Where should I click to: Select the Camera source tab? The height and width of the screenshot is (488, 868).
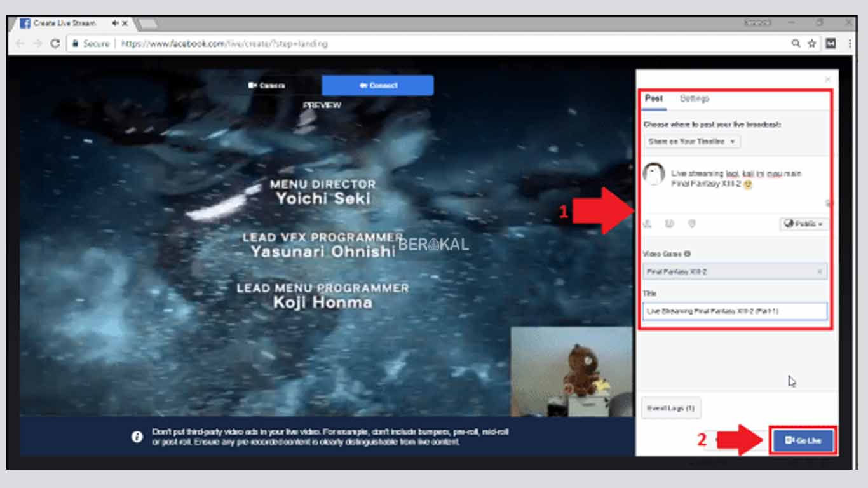point(267,85)
